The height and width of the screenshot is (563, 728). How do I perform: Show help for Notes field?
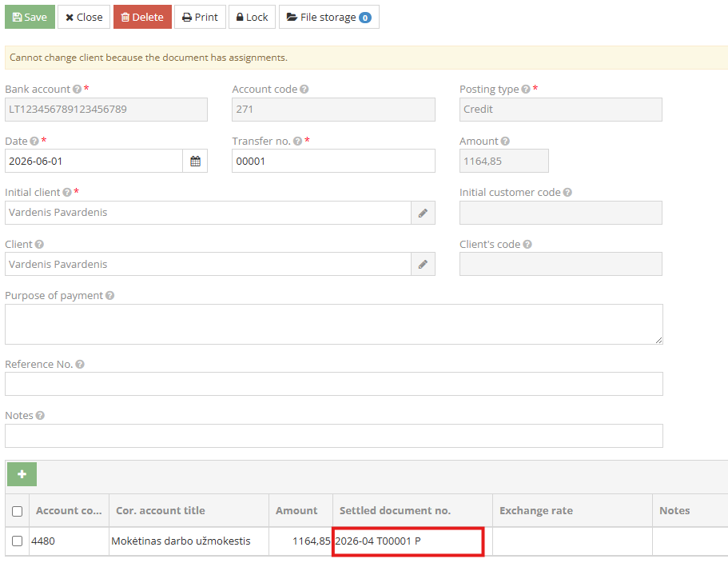40,415
